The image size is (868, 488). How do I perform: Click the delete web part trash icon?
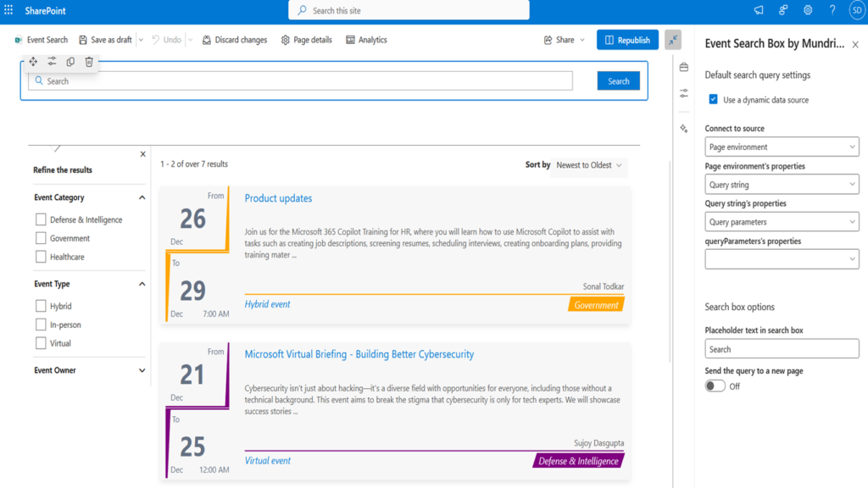pos(89,62)
